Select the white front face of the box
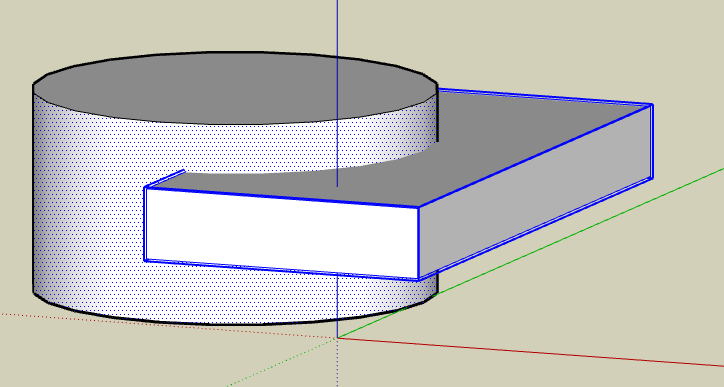This screenshot has height=387, width=724. tap(282, 233)
